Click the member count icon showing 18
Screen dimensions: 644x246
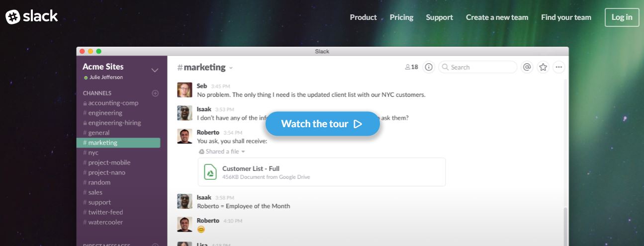coord(411,67)
